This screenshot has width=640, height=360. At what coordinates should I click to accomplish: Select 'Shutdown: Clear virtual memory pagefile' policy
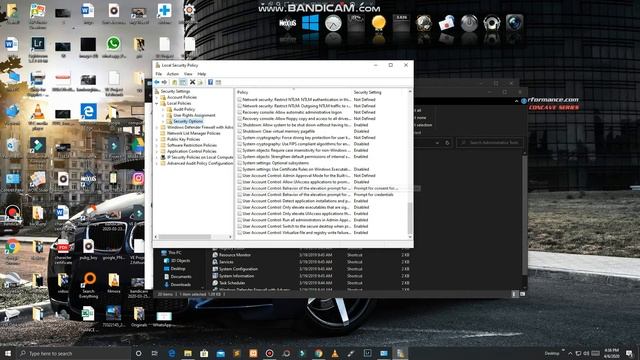point(279,131)
